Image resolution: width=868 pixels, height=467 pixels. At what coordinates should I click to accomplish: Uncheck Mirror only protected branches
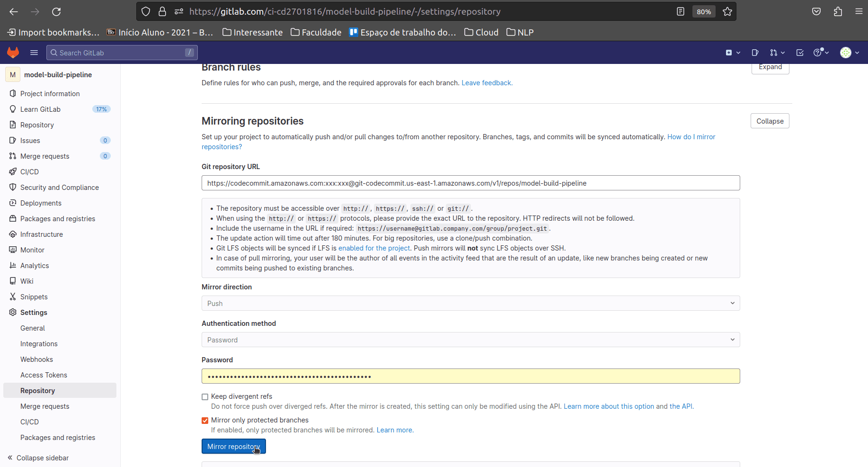pos(205,421)
